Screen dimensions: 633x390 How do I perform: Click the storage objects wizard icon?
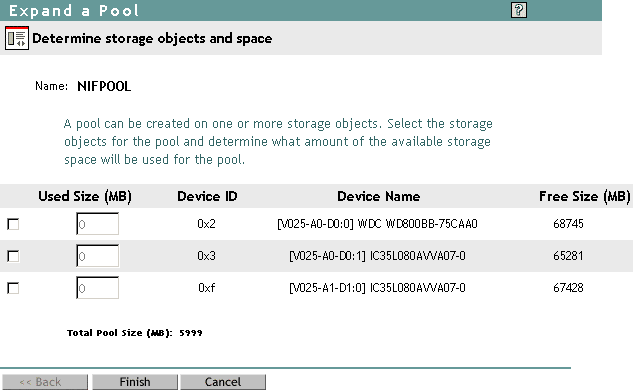click(x=17, y=38)
